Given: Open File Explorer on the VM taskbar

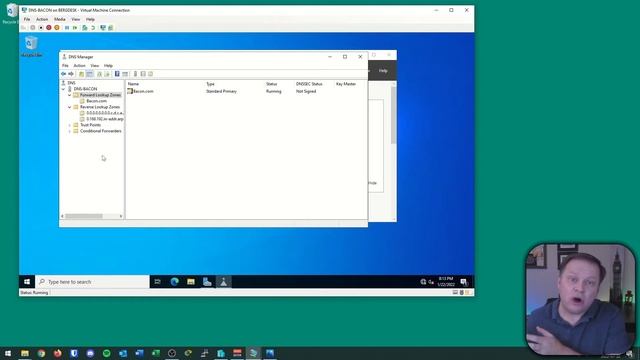Looking at the screenshot, I should tap(191, 282).
